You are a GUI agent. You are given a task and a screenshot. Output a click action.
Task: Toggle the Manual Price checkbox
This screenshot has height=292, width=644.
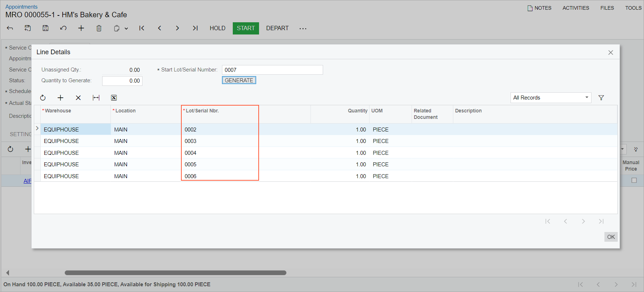(634, 180)
